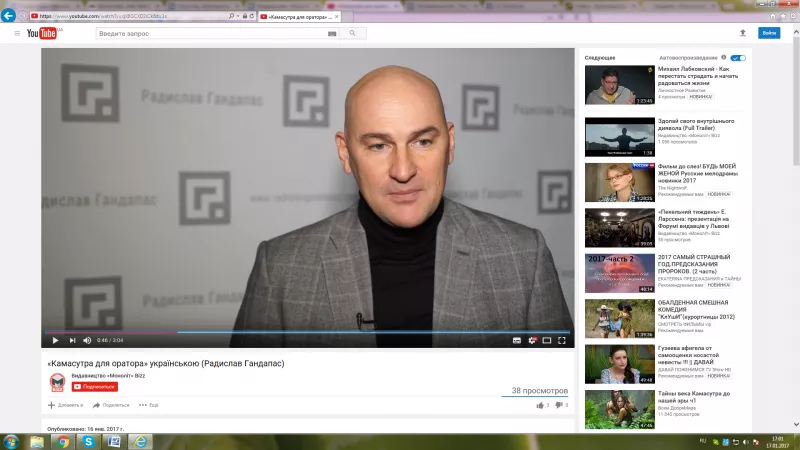This screenshot has height=450, width=800.
Task: Open the three-dots more actions menu
Action: pyautogui.click(x=143, y=405)
